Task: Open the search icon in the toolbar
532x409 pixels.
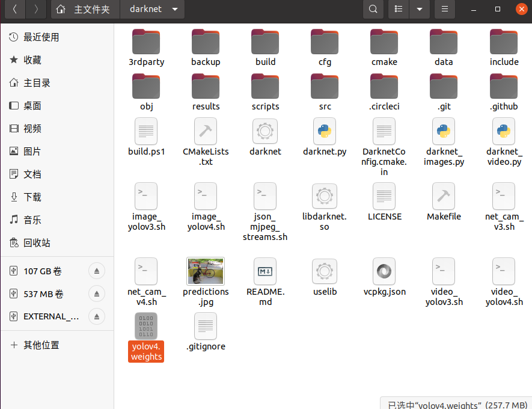Action: point(373,9)
